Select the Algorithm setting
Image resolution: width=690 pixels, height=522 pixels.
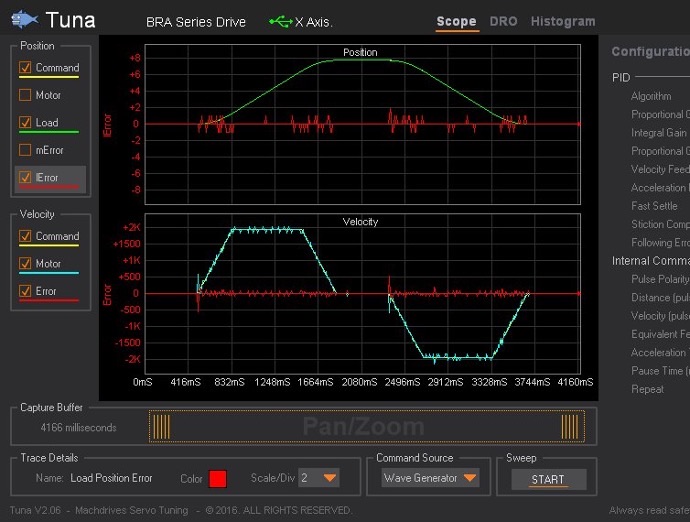pyautogui.click(x=651, y=96)
